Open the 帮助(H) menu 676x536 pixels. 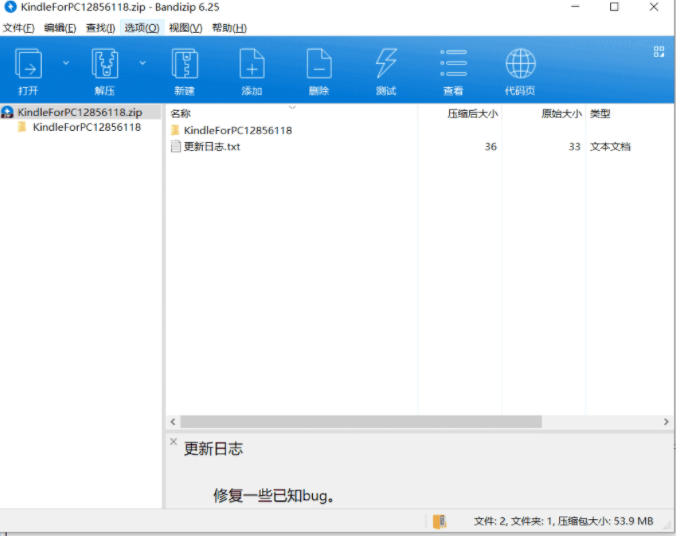tap(229, 28)
